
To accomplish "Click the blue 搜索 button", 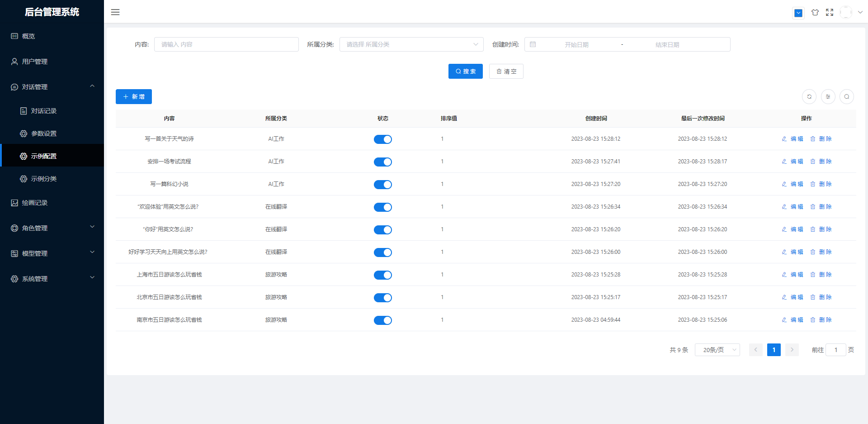I will click(x=465, y=71).
